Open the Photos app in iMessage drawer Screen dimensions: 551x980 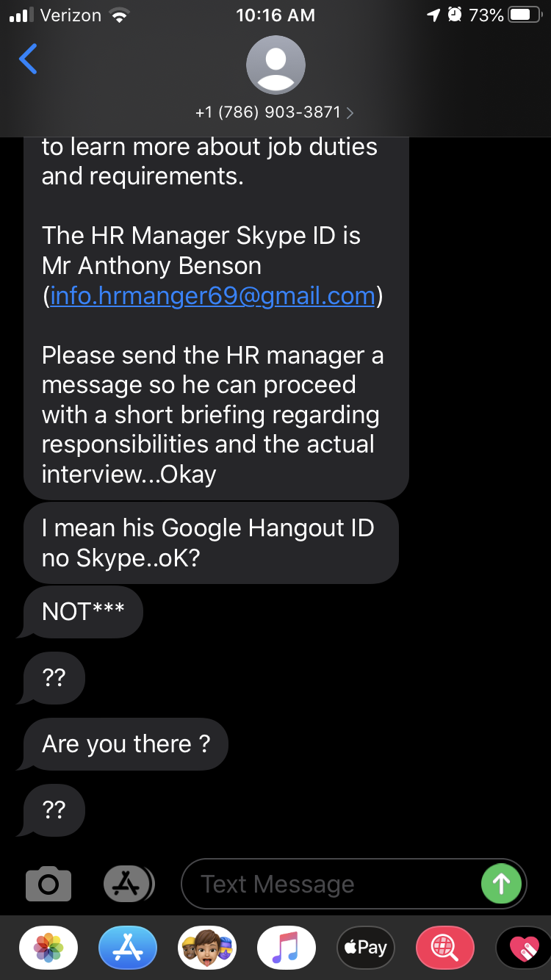coord(48,948)
